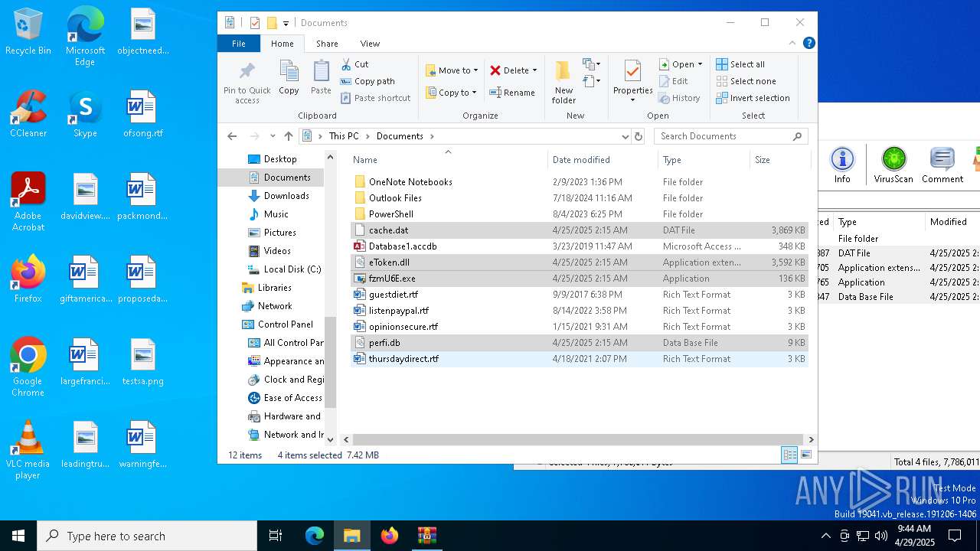This screenshot has width=980, height=551.
Task: Click Copy path in Clipboard group
Action: (x=367, y=81)
